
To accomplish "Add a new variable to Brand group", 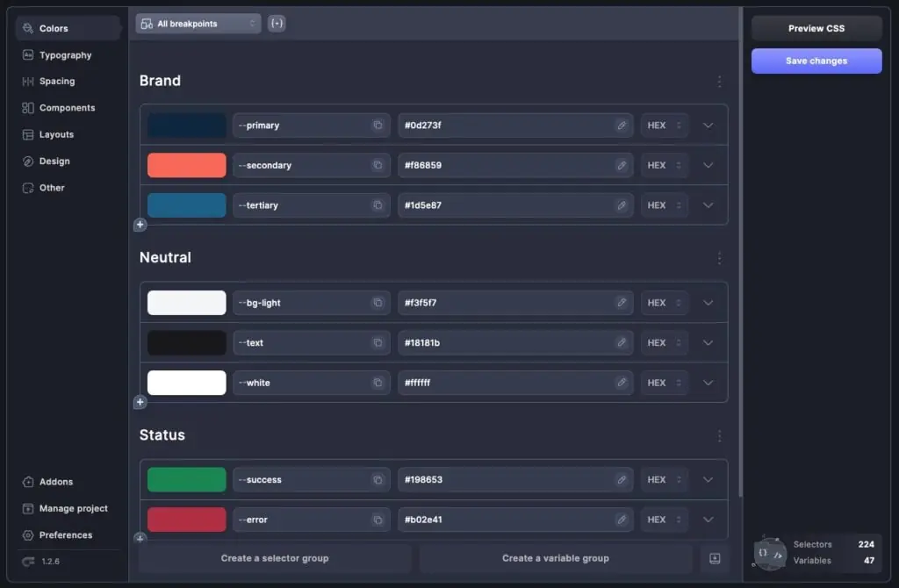I will pos(140,225).
